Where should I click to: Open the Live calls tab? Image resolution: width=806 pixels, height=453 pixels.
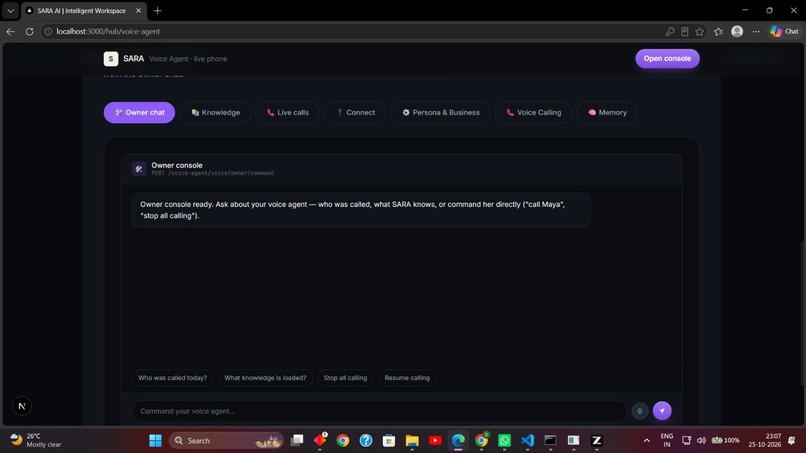pos(287,113)
